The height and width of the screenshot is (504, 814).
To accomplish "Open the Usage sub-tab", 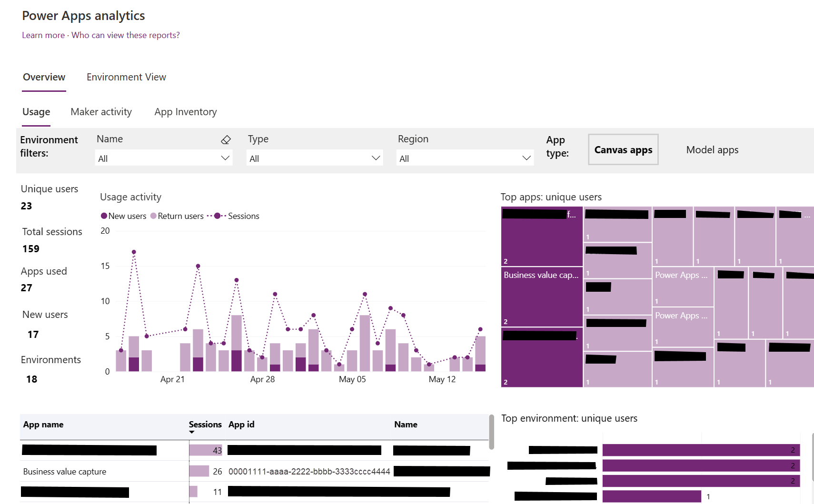I will (x=36, y=112).
